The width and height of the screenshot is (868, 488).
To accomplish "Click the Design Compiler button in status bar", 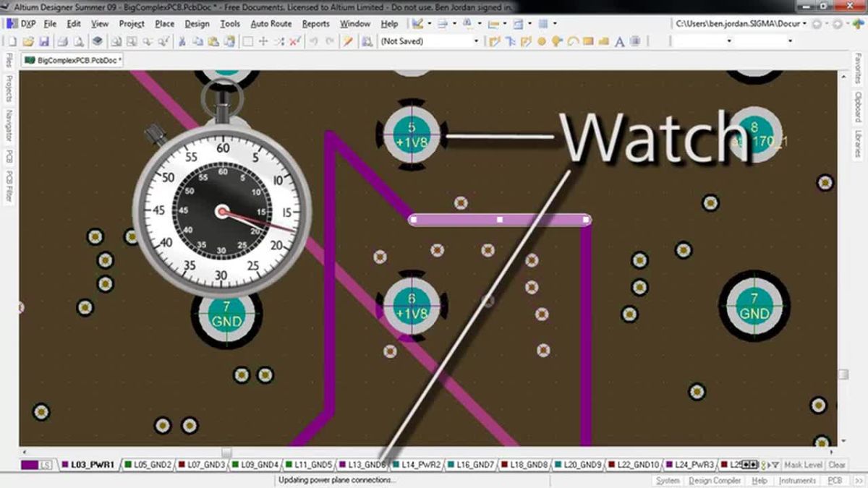I will coord(713,480).
